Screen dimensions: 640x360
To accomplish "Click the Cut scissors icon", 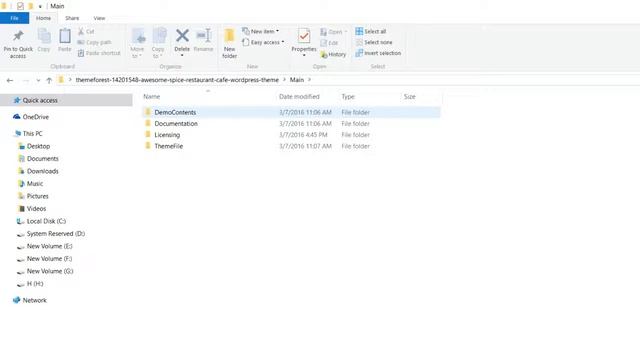I will pos(81,31).
